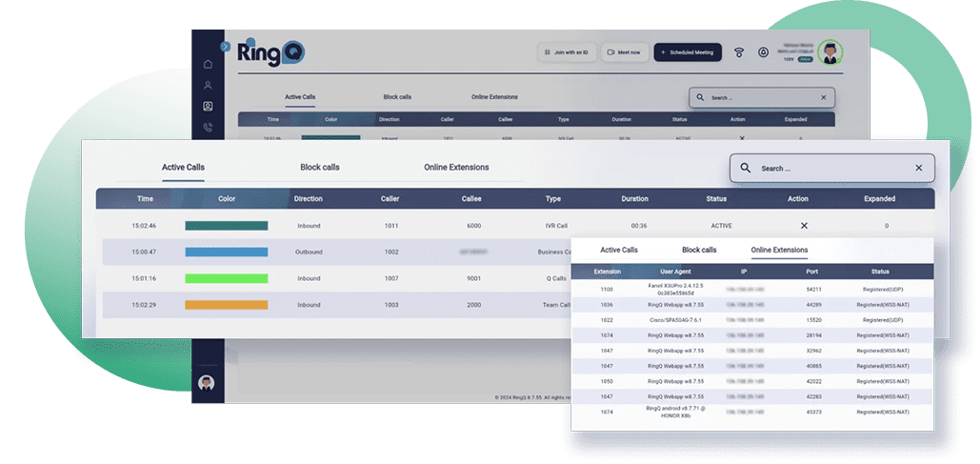Click the green-ringed user avatar at top right
Screen dimensions: 980x464
[830, 51]
